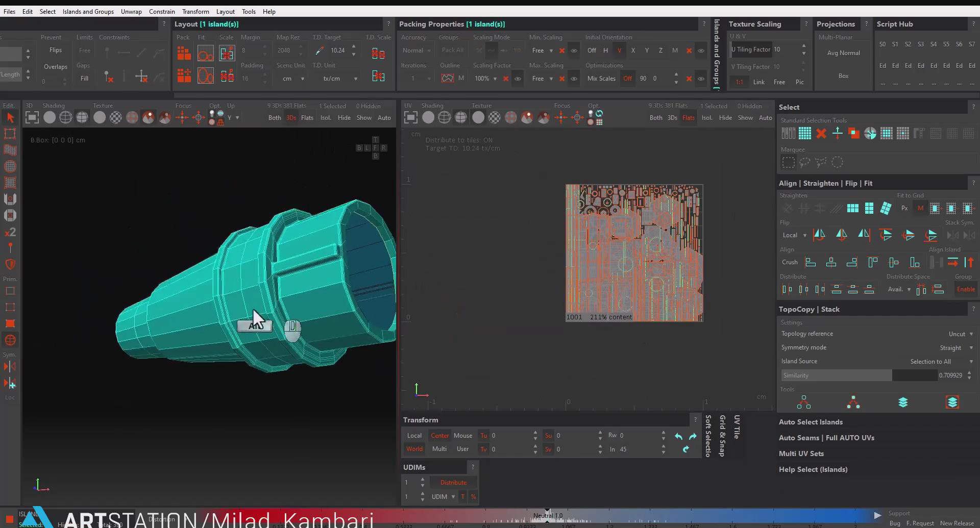The width and height of the screenshot is (980, 528).
Task: Open the Islands and Groups menu
Action: (88, 11)
